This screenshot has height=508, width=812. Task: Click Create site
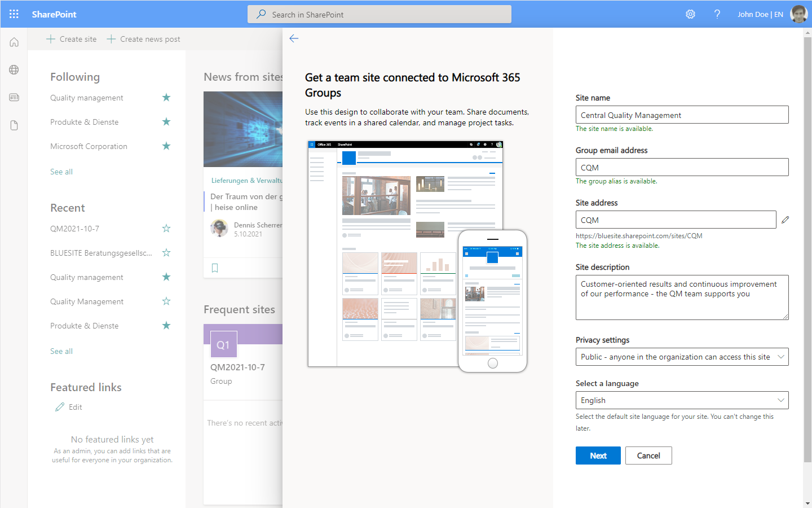[71, 39]
